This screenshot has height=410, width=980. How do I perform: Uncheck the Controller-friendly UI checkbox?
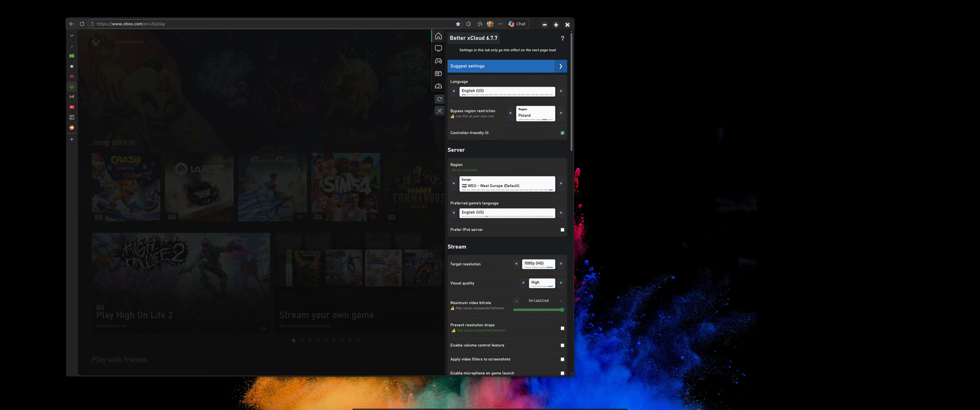coord(562,133)
